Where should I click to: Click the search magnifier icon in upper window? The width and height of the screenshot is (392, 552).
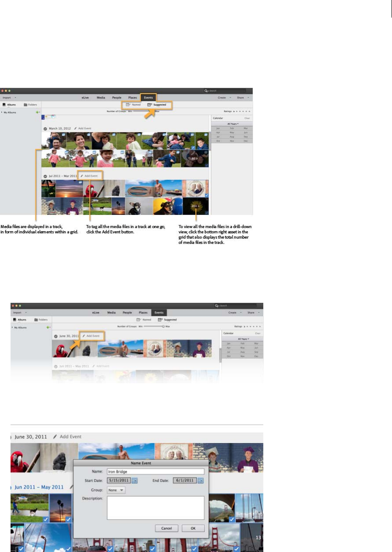206,91
